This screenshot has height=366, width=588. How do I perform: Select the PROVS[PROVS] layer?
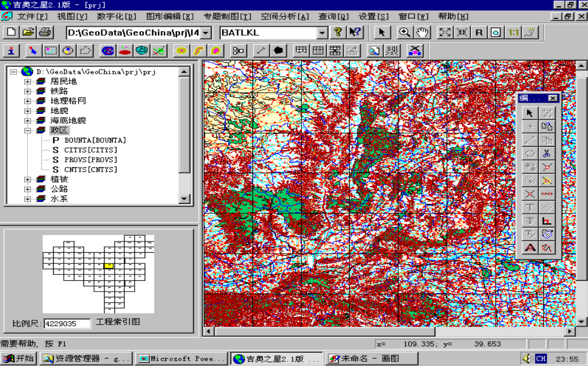(x=91, y=160)
